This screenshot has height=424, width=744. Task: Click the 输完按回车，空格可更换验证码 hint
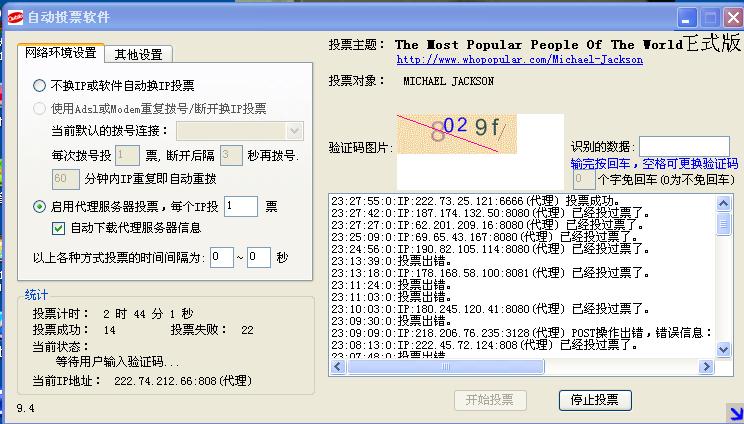click(654, 164)
